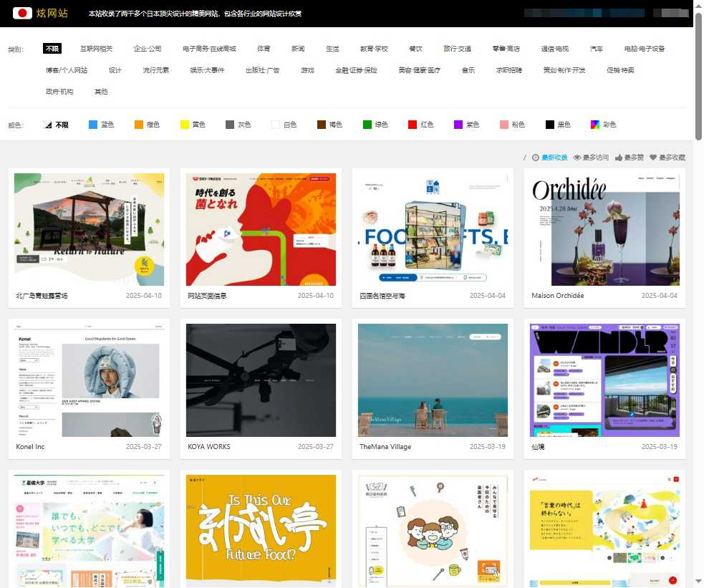Select the 彩色 multicolor filter icon

point(594,125)
